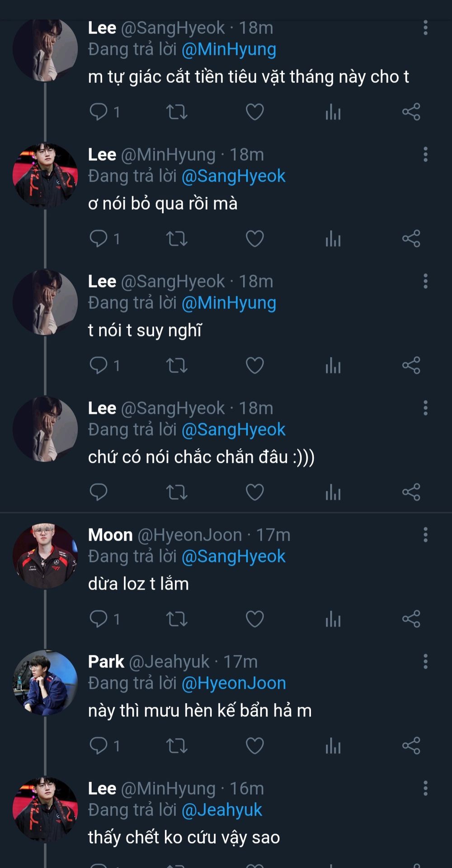
Task: View analytics for 'chứ có nói chắc chắn đâu' tweet
Action: (x=333, y=492)
